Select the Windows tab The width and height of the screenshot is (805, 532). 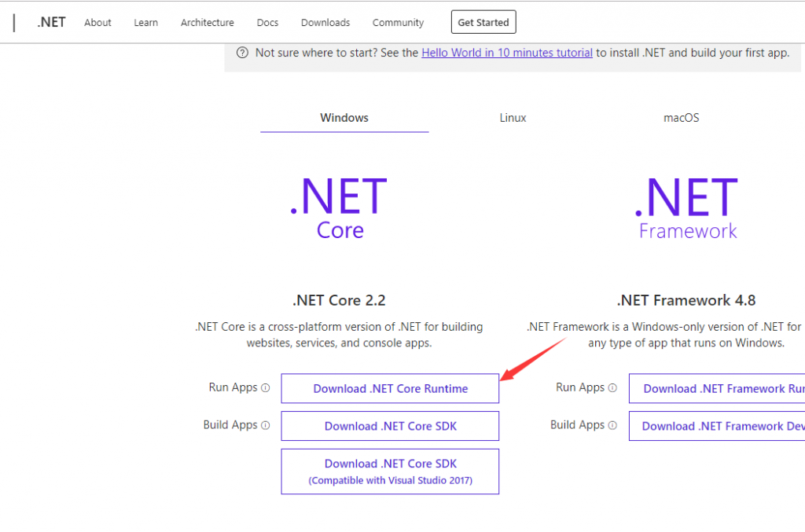pyautogui.click(x=344, y=118)
